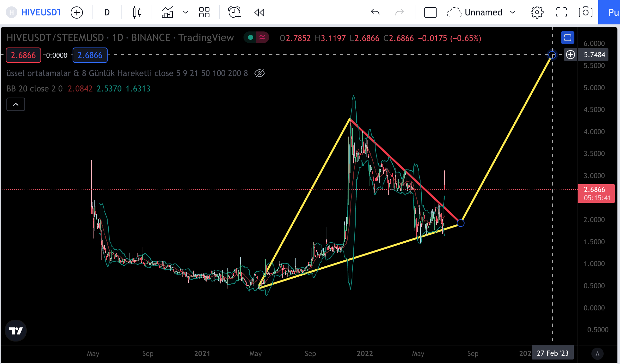Click the 2021 time axis label
The width and height of the screenshot is (620, 364).
tap(202, 354)
